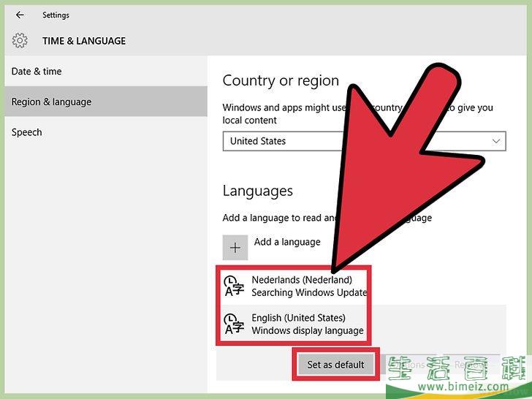Open the Date & time section
This screenshot has width=532, height=399.
pyautogui.click(x=106, y=72)
